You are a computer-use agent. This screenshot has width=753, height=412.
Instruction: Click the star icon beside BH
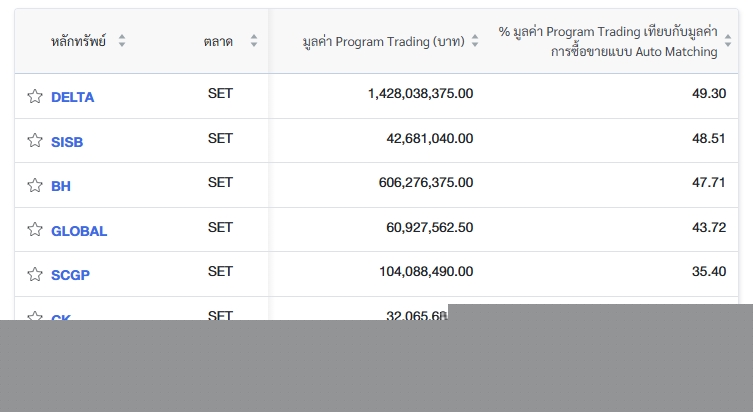point(35,185)
